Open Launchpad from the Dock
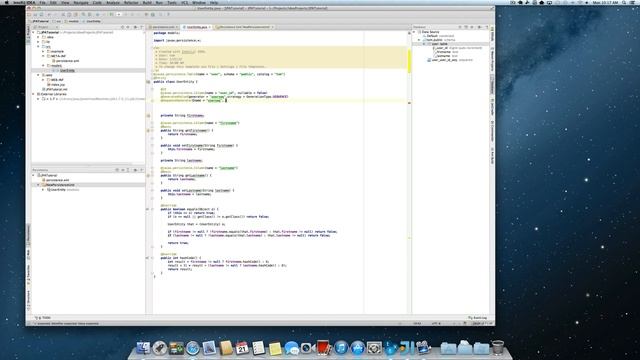Screen dimensions: 640x360 coord(160,348)
